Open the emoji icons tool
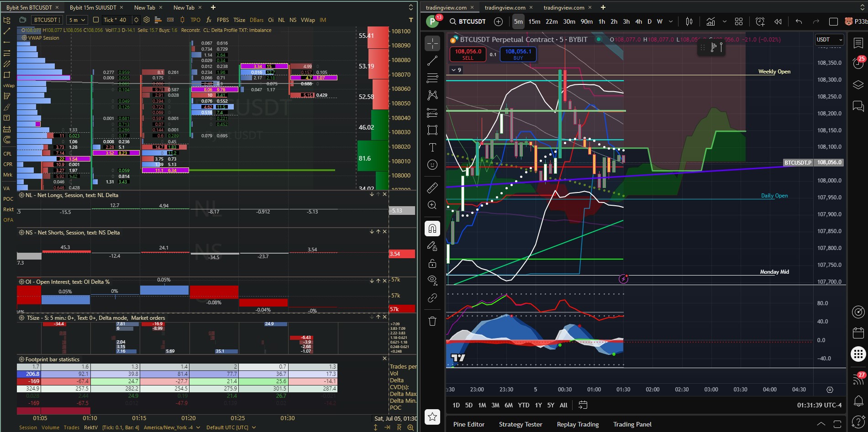The image size is (868, 432). [432, 165]
